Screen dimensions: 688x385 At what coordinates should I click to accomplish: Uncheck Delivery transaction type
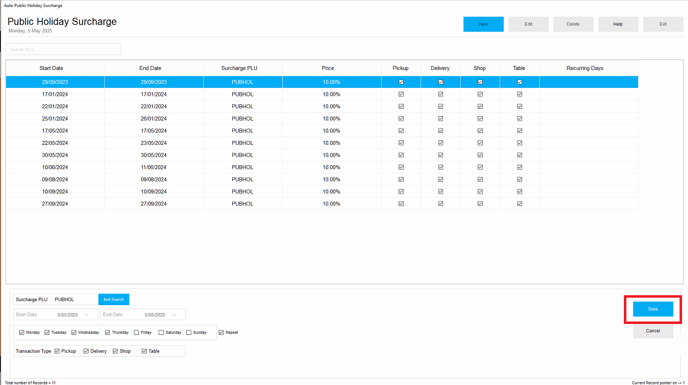(x=86, y=351)
